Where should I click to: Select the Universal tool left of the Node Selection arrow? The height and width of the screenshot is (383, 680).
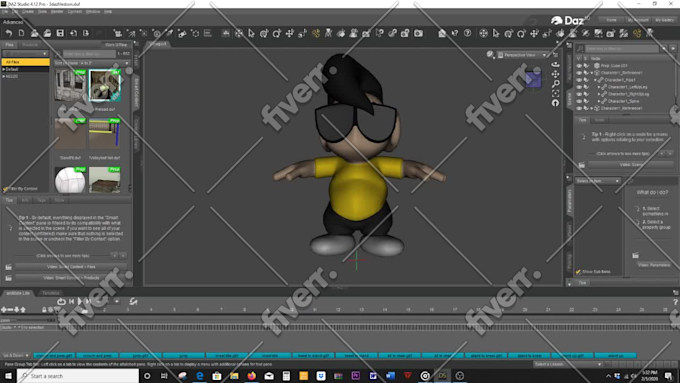coord(239,33)
